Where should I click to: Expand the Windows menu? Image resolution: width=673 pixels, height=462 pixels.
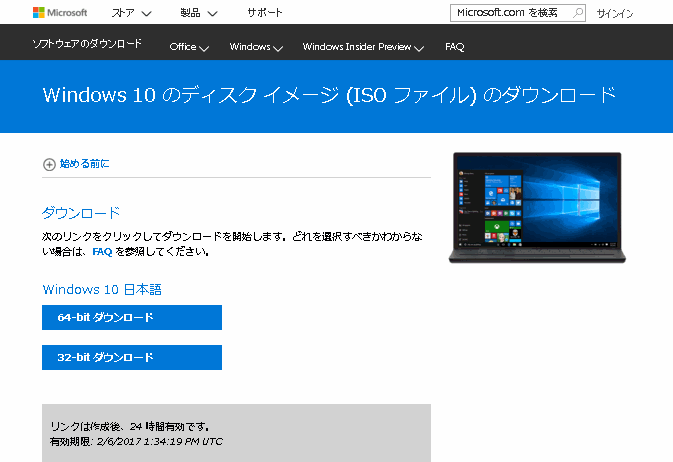point(256,47)
